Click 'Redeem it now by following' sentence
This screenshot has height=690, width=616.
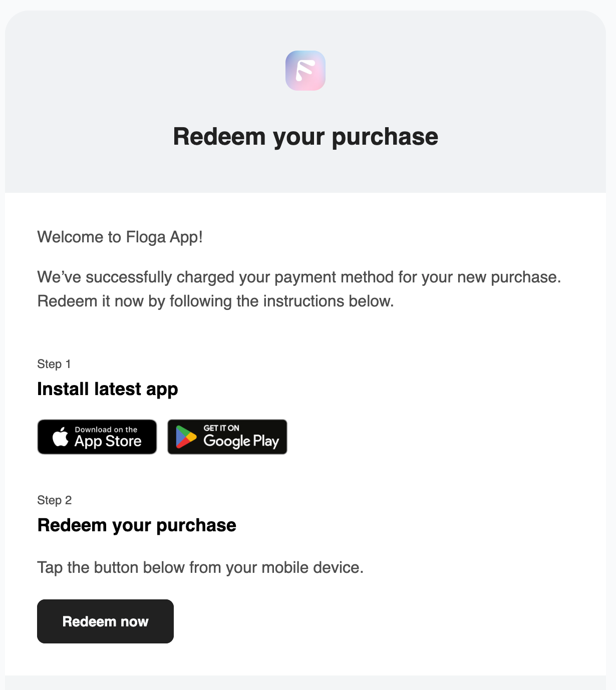point(216,301)
